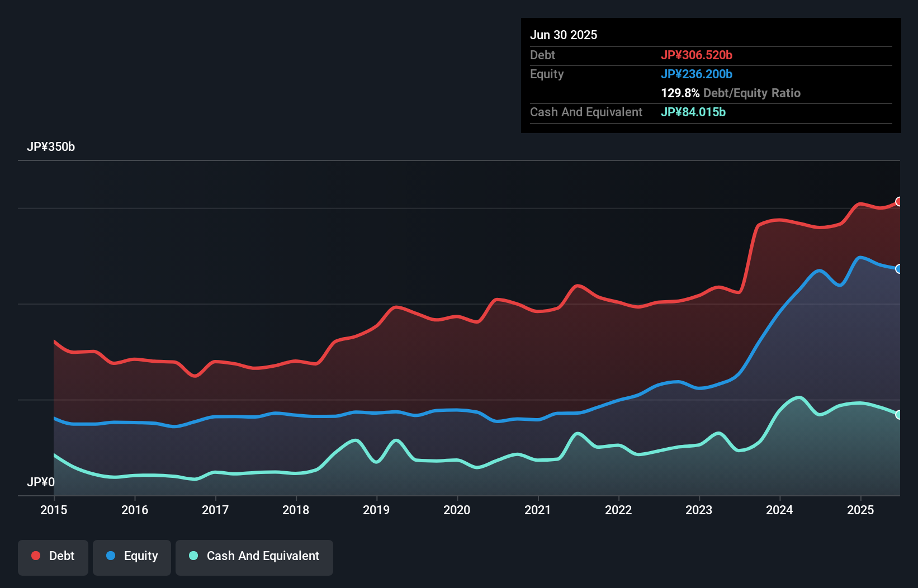Click the teal Cash endpoint marker

898,415
